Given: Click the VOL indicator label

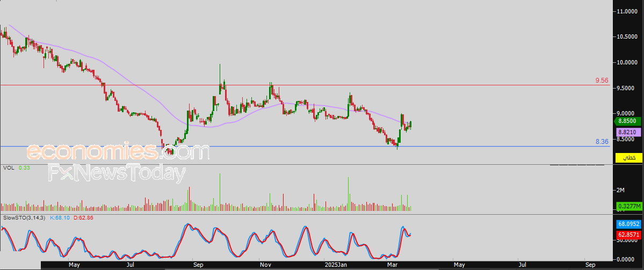Looking at the screenshot, I should [x=8, y=168].
